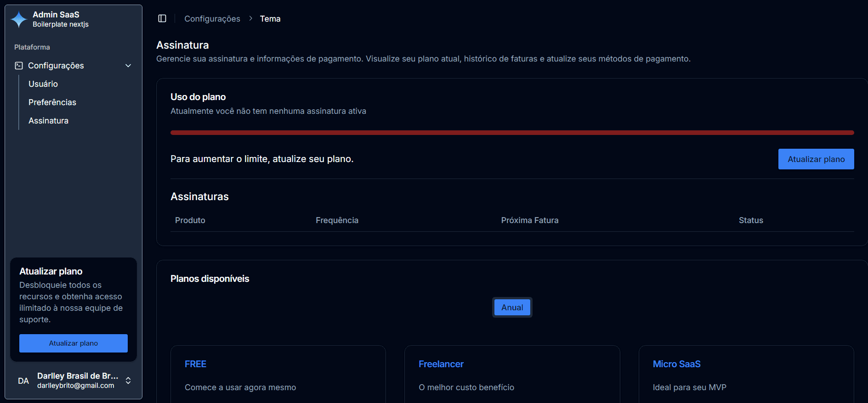Click the Atualizar plano button in plan usage
Image resolution: width=868 pixels, height=403 pixels.
816,159
